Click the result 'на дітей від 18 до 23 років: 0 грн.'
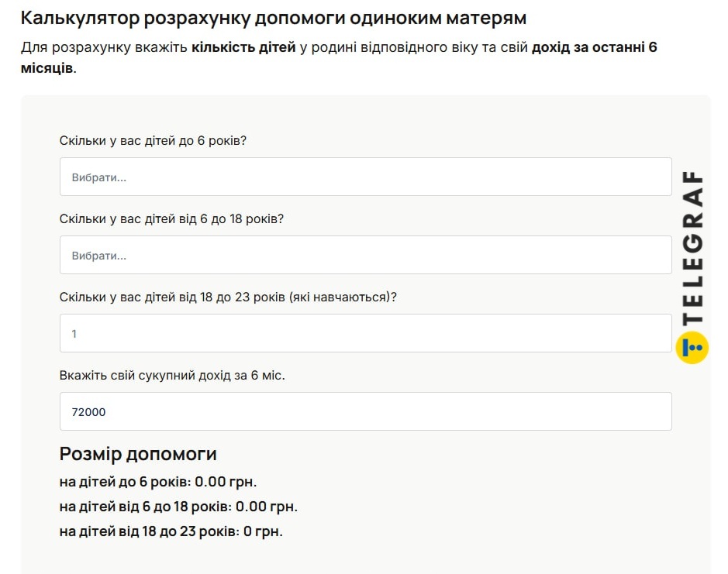 (x=171, y=531)
